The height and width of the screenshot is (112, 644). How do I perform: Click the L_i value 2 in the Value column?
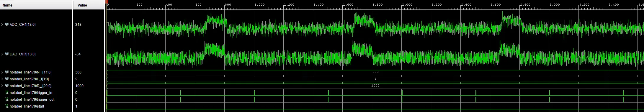[x=76, y=79]
